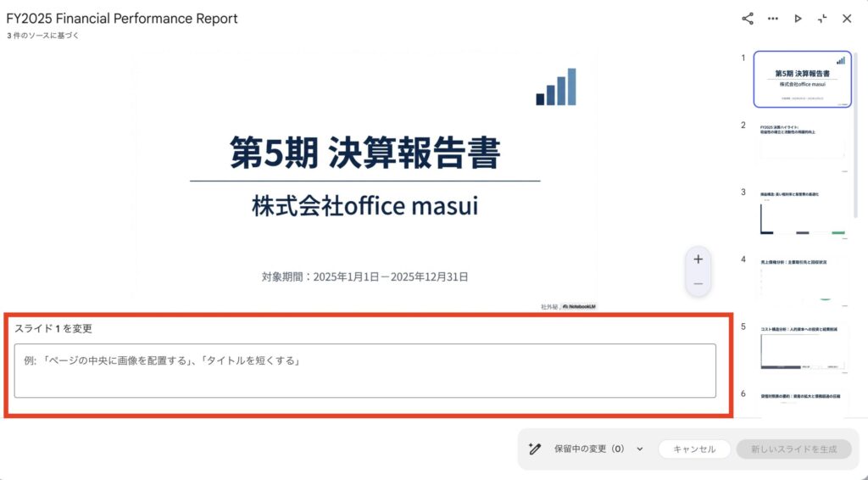Start the slideshow with the play icon

[x=798, y=19]
